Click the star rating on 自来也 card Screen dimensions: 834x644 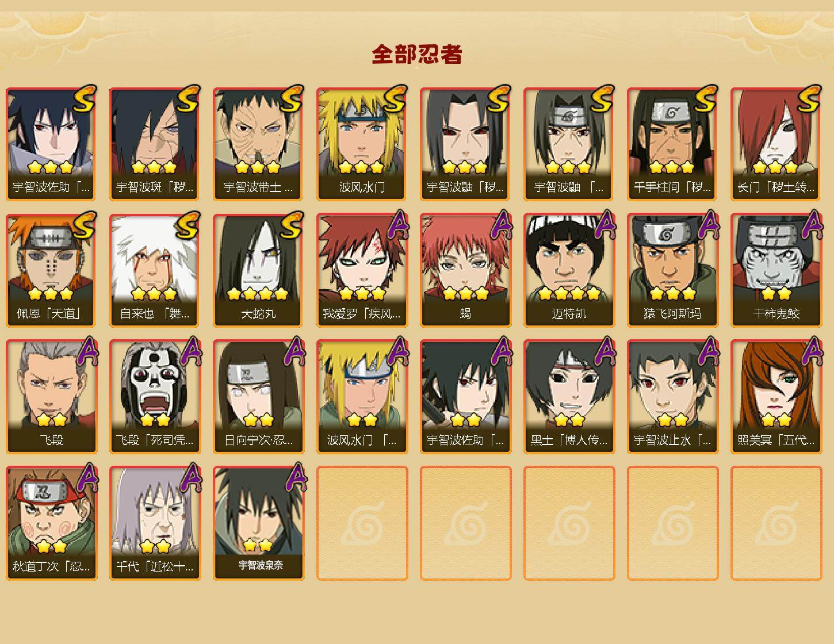tap(154, 294)
